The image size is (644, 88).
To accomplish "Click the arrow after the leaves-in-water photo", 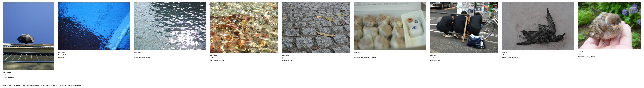I will point(280,4).
